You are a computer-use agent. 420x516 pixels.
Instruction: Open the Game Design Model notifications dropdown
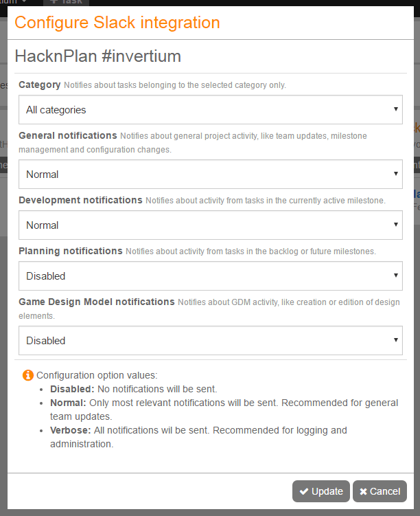tap(210, 341)
